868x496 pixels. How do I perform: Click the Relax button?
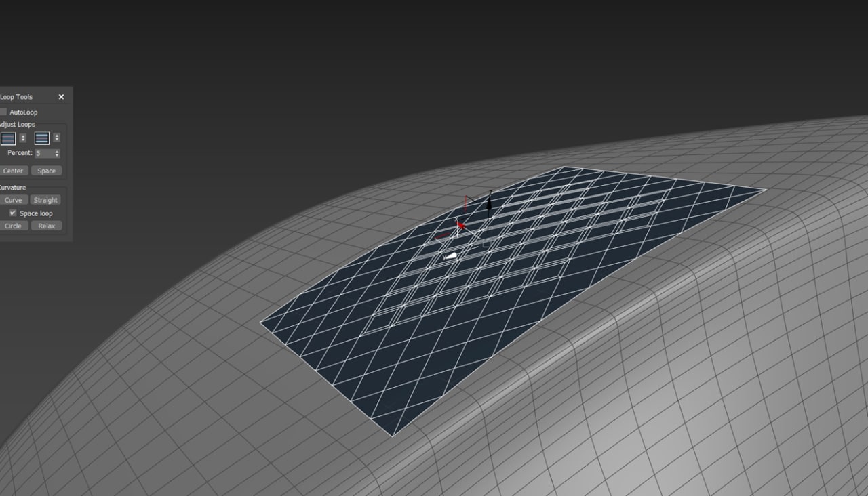pos(47,226)
